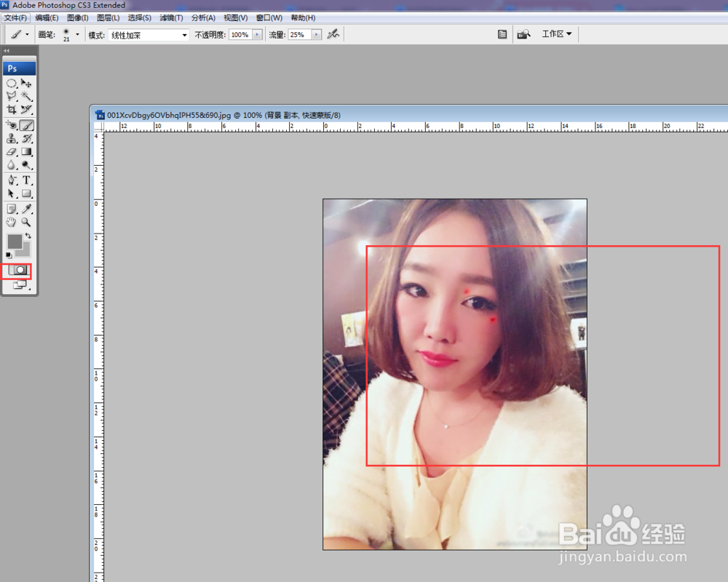Select the Move tool

[26, 84]
